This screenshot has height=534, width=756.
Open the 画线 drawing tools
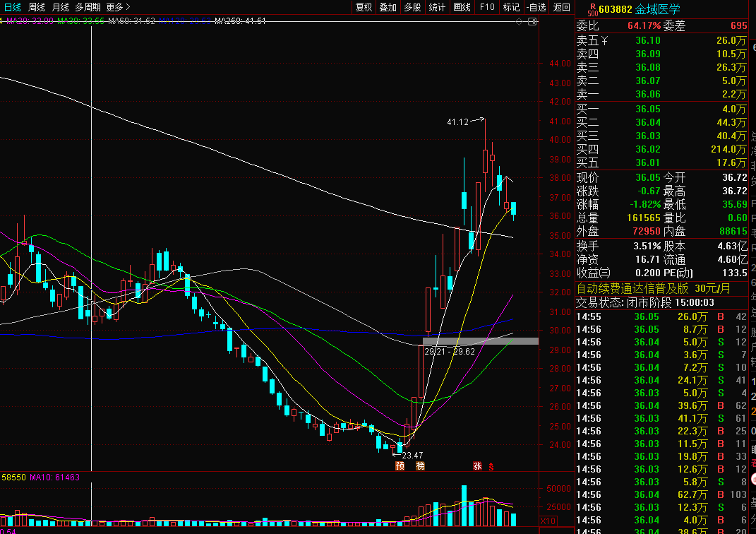point(462,7)
